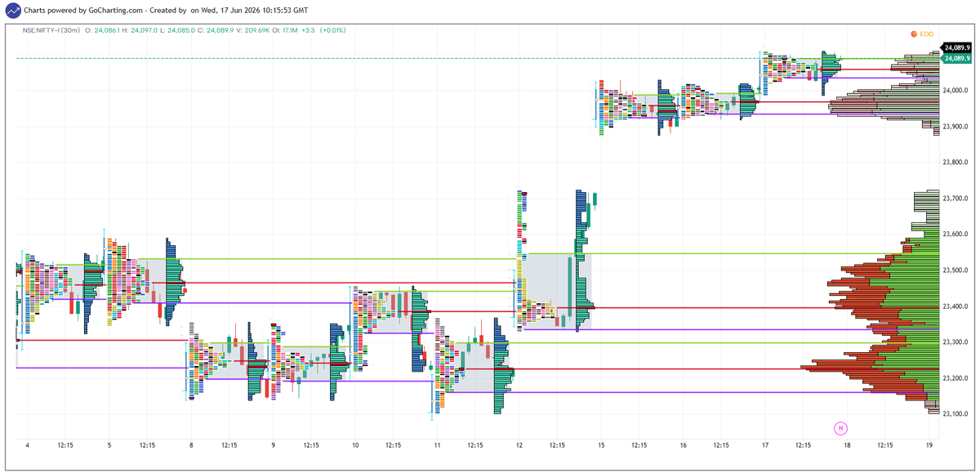Click the 23,100.0 price axis label

coord(955,414)
